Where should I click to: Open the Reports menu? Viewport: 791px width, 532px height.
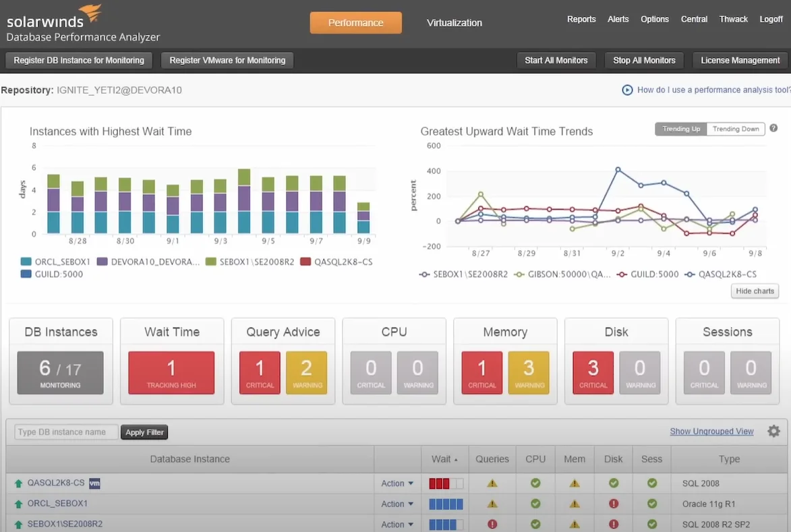pyautogui.click(x=581, y=19)
